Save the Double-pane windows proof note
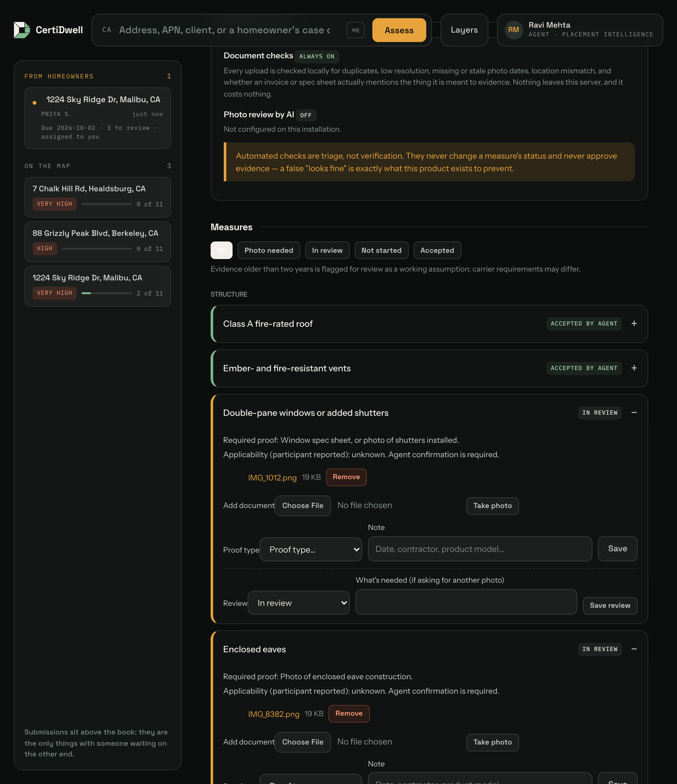This screenshot has width=677, height=784. [x=617, y=549]
